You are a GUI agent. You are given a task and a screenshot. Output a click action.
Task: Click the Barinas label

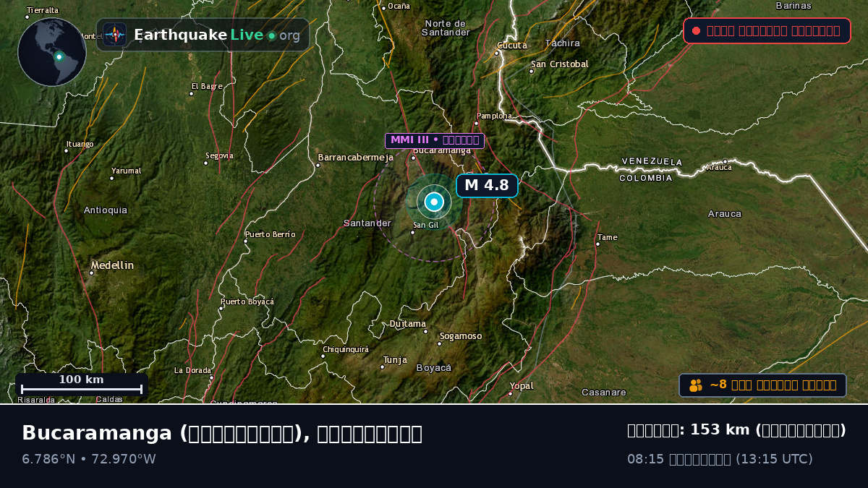coord(794,6)
